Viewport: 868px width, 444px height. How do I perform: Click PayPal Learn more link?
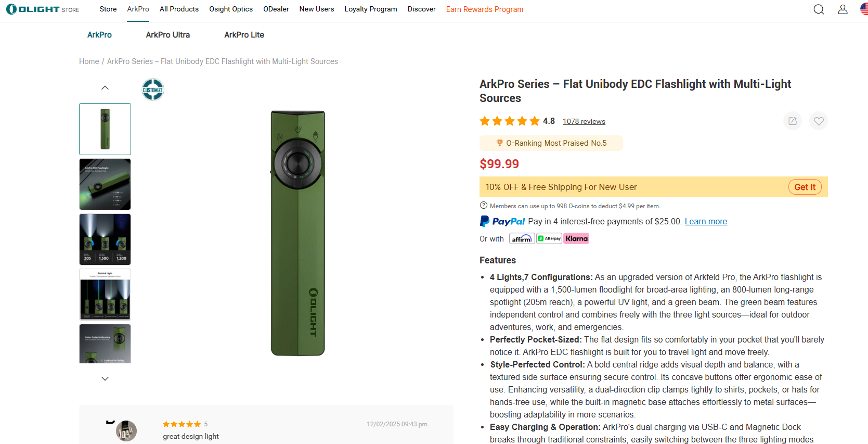click(706, 222)
